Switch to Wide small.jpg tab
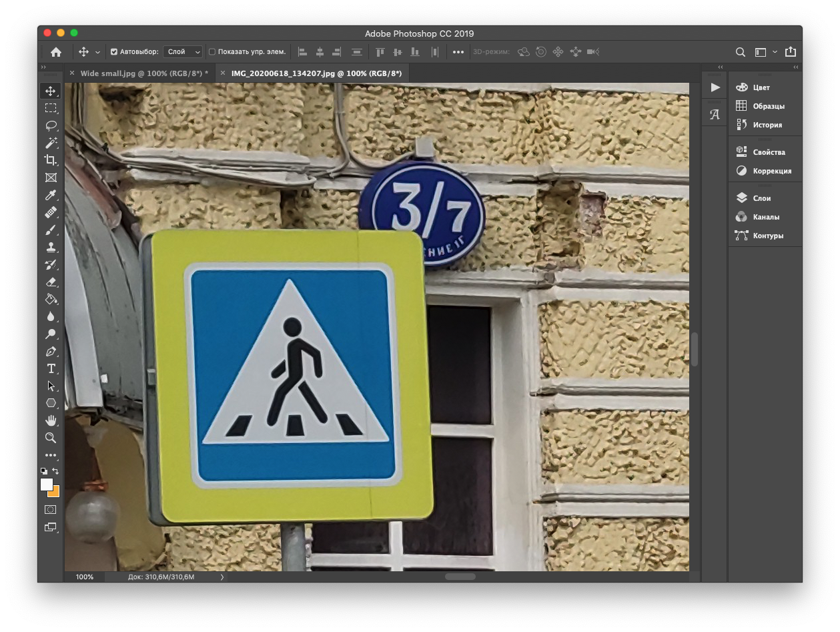Viewport: 840px width, 632px height. pos(143,73)
